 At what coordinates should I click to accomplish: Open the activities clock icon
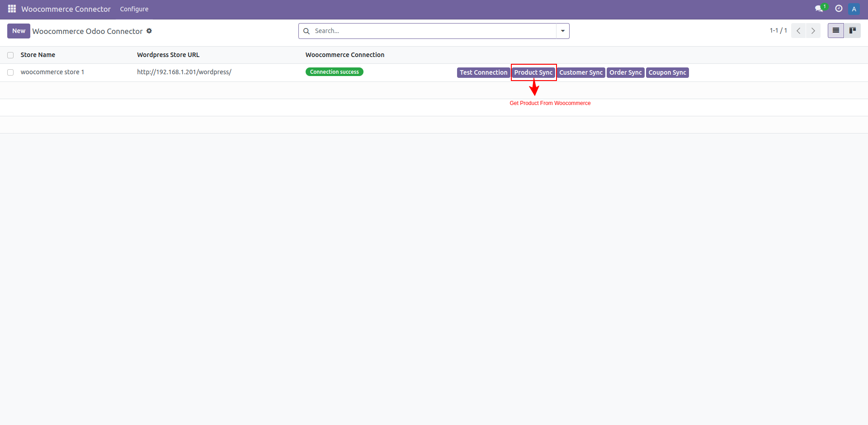click(839, 9)
